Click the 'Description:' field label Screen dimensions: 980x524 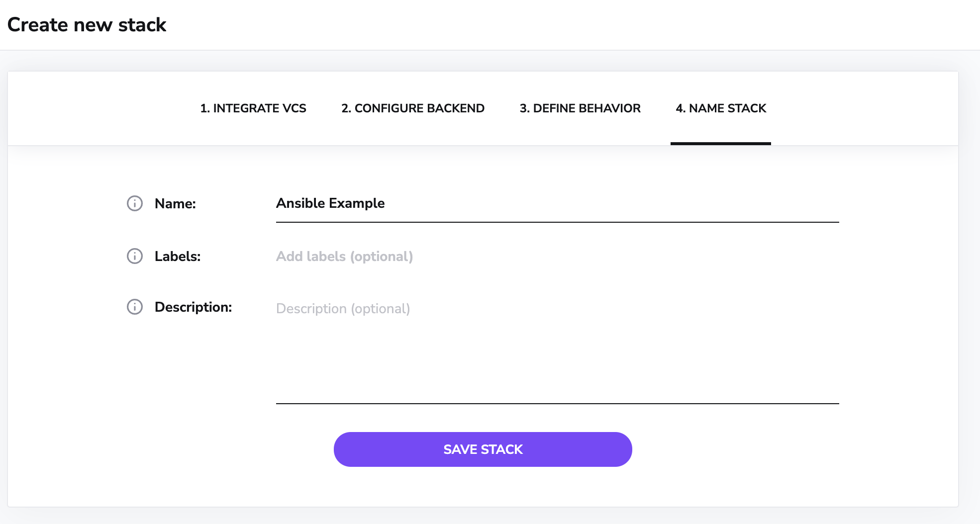click(193, 307)
